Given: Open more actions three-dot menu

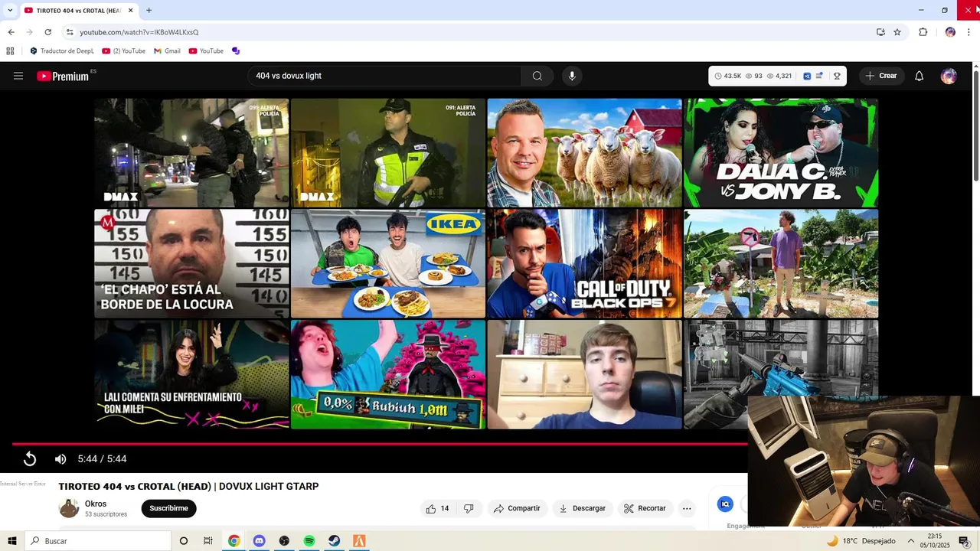Looking at the screenshot, I should tap(687, 508).
